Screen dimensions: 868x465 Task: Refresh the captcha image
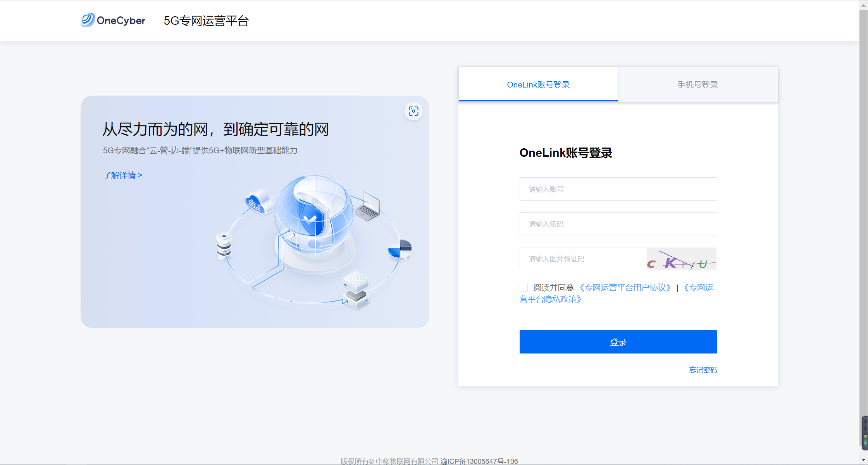pos(681,259)
